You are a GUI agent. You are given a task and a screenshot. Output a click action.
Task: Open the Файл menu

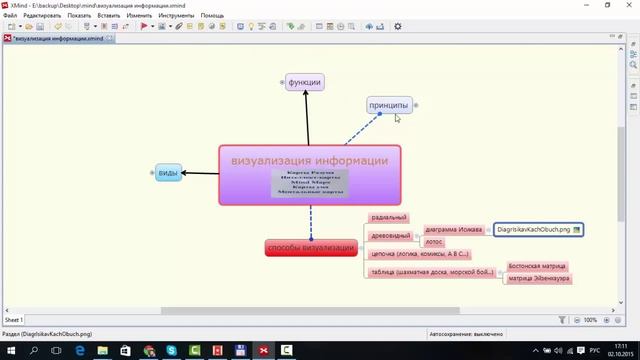click(10, 16)
